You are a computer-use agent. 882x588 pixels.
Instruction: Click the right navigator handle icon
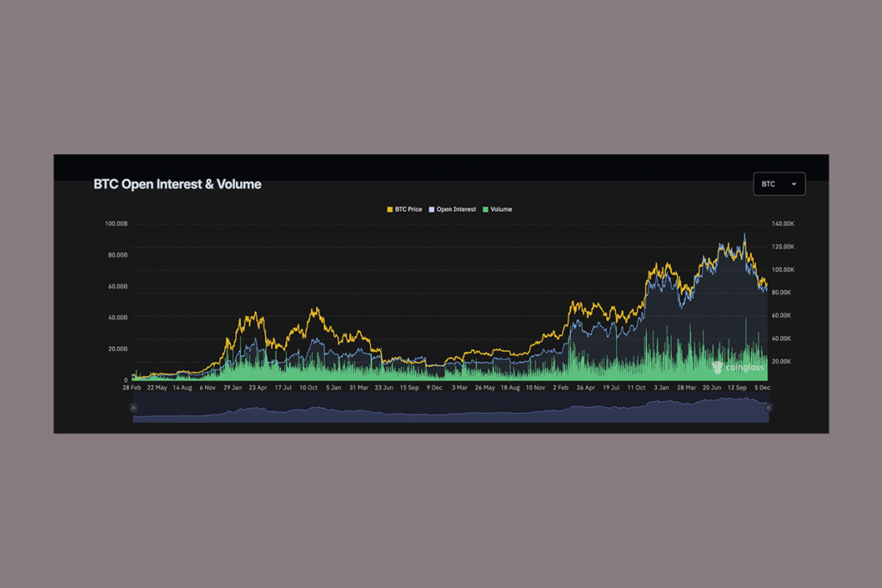(x=767, y=407)
